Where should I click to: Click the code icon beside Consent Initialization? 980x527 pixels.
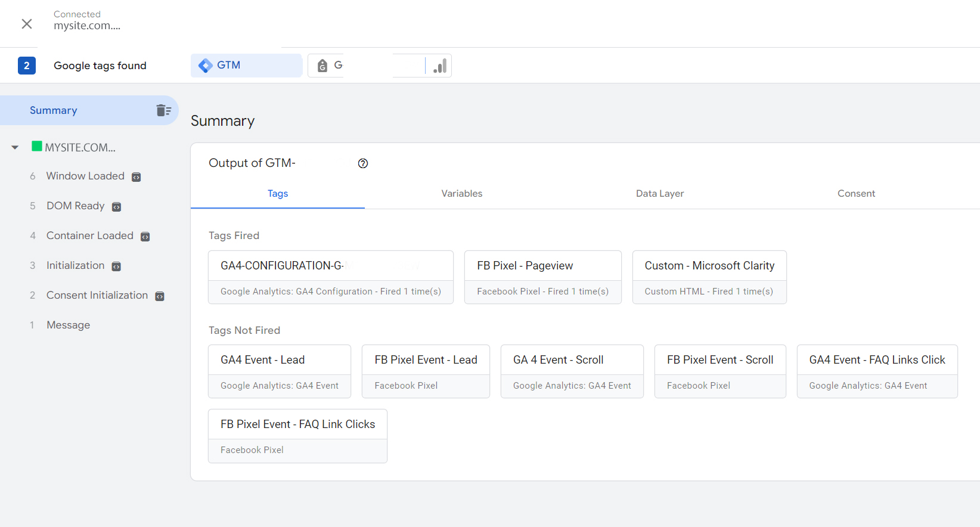160,296
